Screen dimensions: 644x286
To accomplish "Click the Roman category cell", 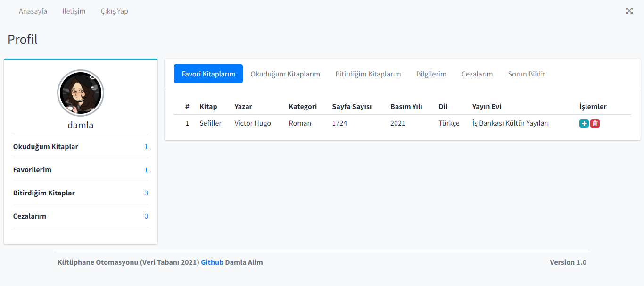I will [300, 123].
